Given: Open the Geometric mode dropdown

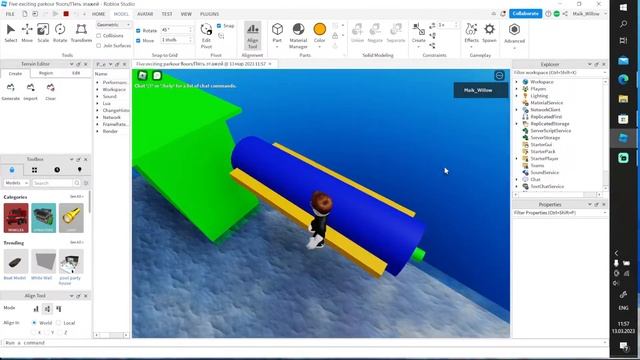Looking at the screenshot, I should (x=113, y=25).
